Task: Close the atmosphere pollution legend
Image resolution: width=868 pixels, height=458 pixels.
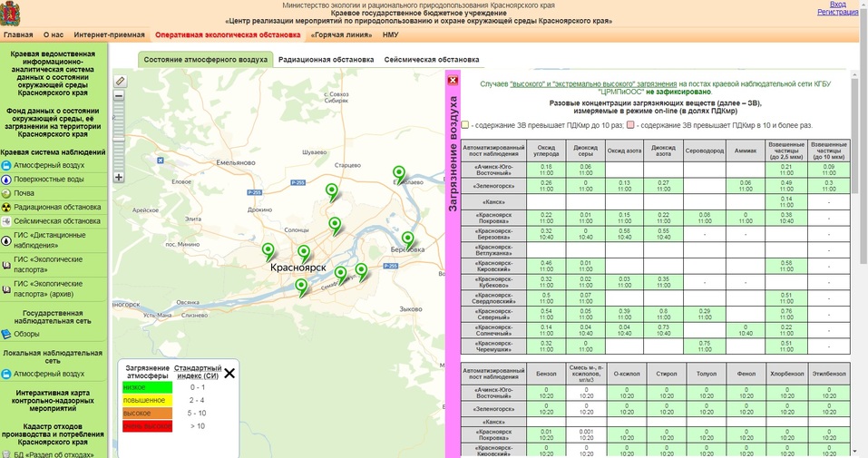Action: point(229,373)
